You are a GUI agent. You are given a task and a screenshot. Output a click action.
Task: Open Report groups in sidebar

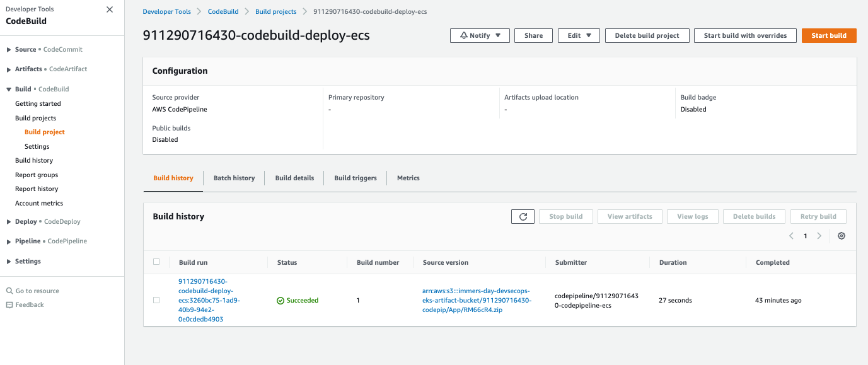[37, 175]
